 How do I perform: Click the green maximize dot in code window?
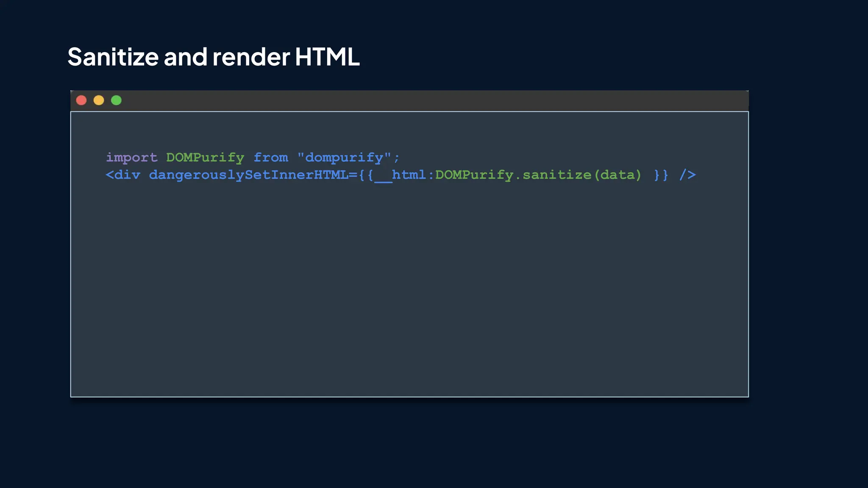click(116, 100)
